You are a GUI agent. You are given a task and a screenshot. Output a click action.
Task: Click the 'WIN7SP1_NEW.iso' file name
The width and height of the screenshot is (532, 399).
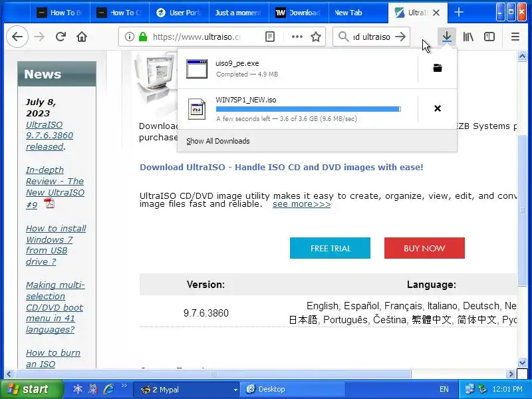(x=245, y=100)
